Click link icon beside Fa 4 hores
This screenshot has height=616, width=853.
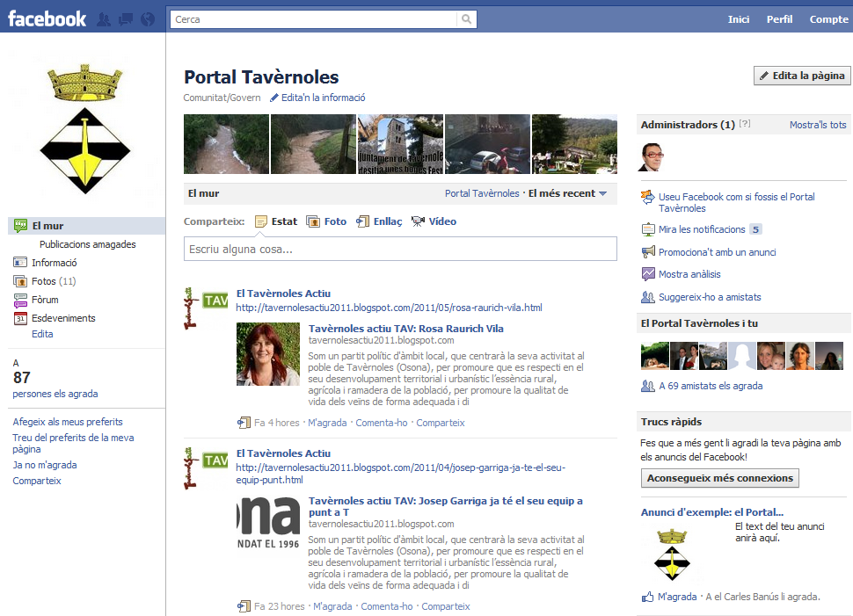point(244,423)
